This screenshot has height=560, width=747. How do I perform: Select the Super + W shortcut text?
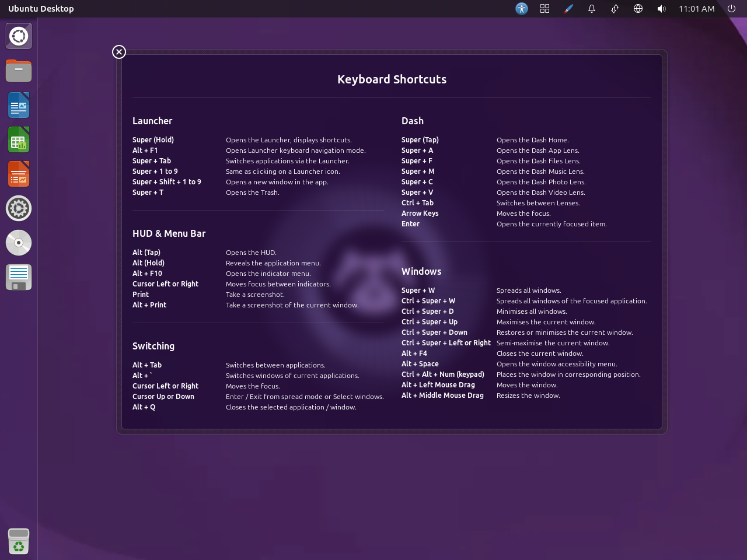[418, 290]
